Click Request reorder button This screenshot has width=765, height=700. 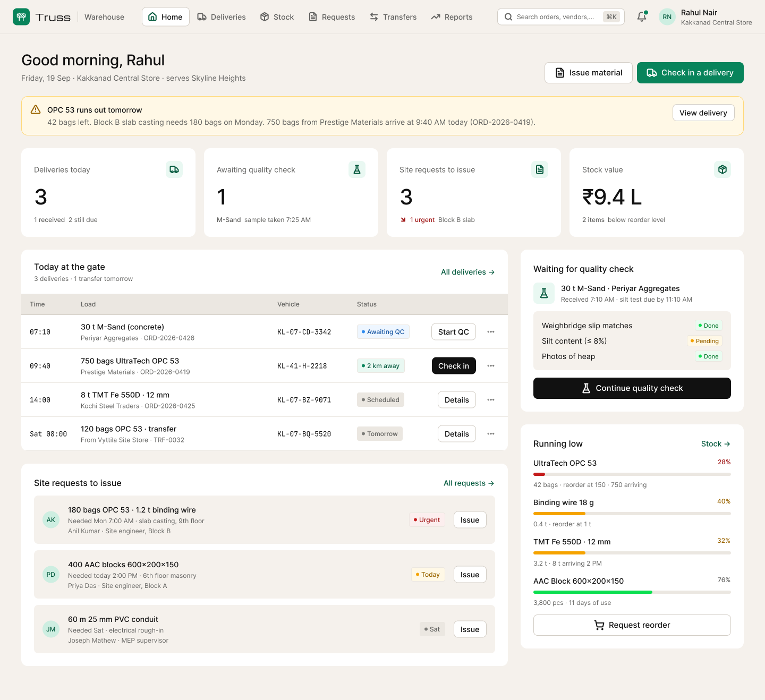(632, 625)
